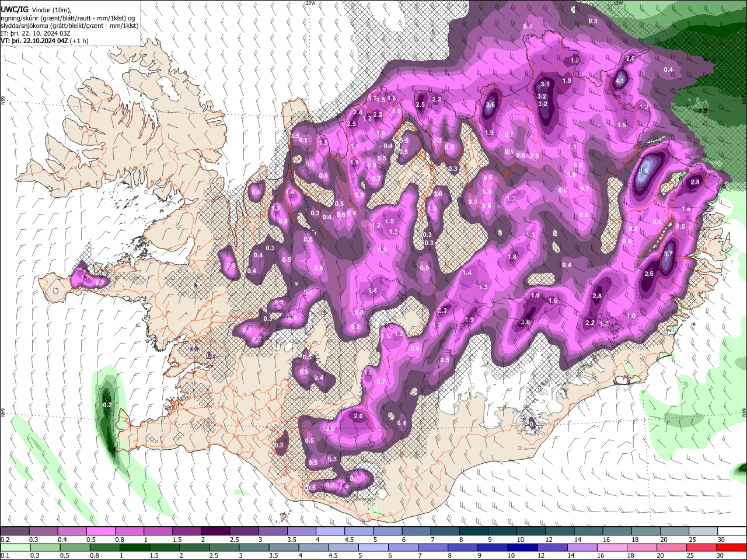
Task: Click the 30 label on the rain legend
Action: click(x=720, y=555)
